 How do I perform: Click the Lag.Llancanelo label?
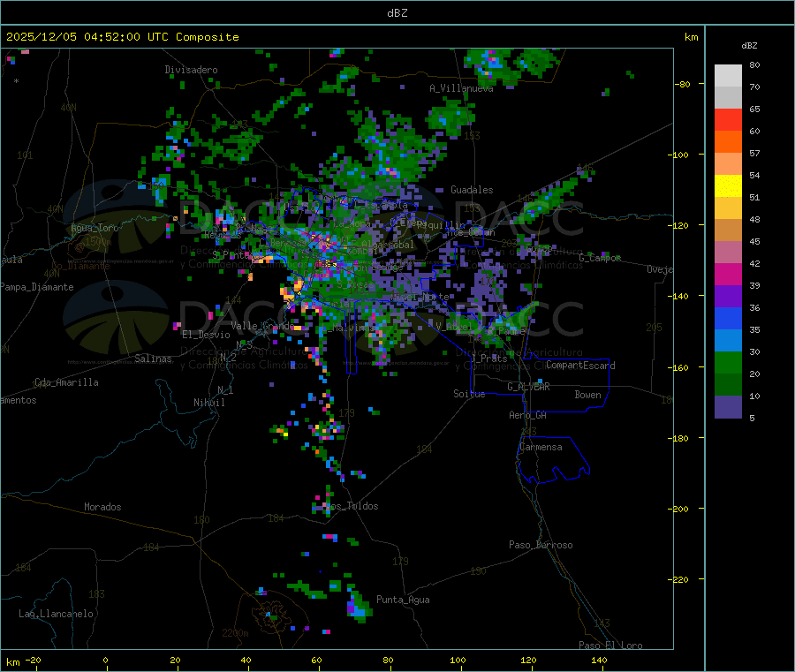[x=56, y=615]
